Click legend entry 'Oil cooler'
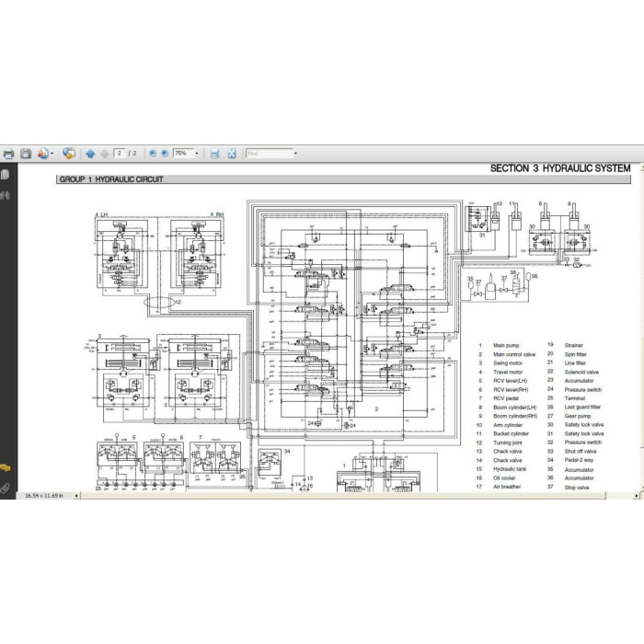Image resolution: width=644 pixels, height=644 pixels. pyautogui.click(x=504, y=478)
